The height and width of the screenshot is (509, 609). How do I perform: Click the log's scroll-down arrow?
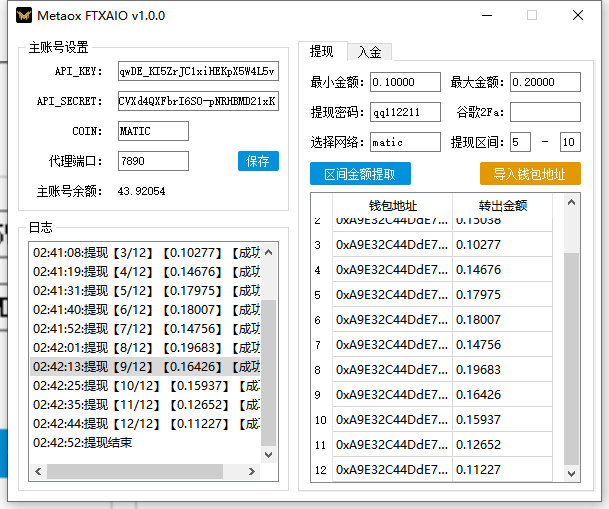point(269,455)
